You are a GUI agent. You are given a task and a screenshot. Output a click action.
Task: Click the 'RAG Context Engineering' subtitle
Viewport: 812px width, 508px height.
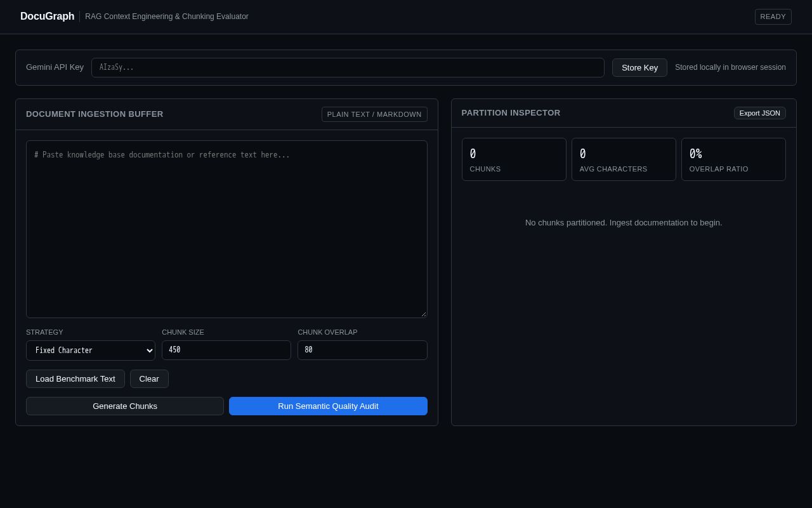pyautogui.click(x=167, y=17)
